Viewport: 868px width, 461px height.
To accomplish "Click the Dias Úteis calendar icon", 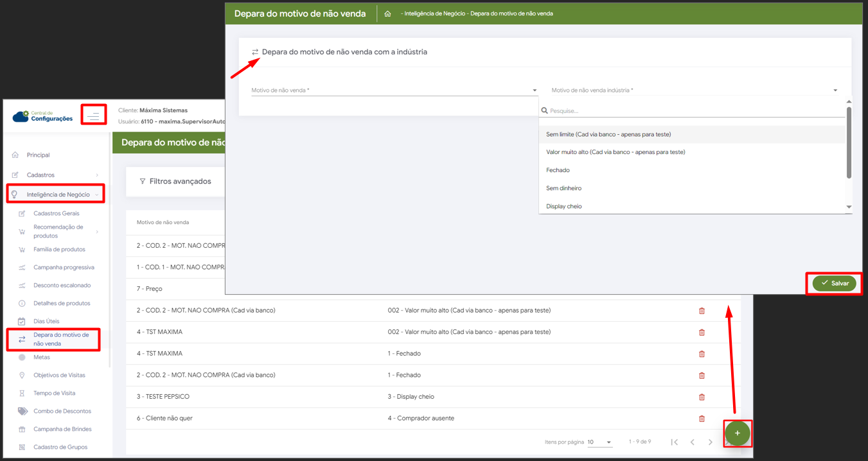I will click(22, 321).
